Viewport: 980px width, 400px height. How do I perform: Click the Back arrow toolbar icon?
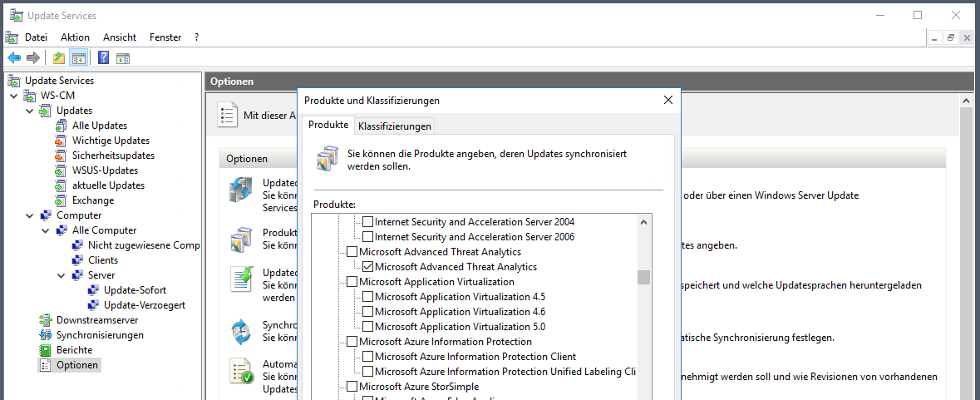click(14, 58)
